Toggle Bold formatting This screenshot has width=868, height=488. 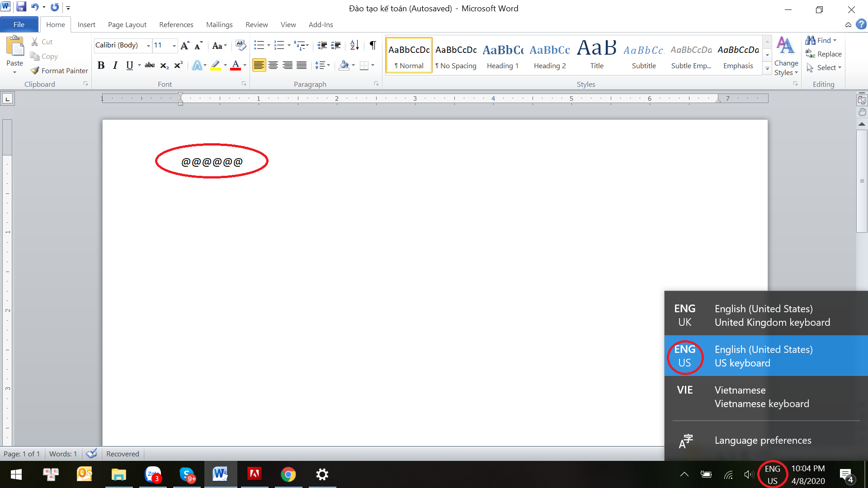tap(101, 66)
